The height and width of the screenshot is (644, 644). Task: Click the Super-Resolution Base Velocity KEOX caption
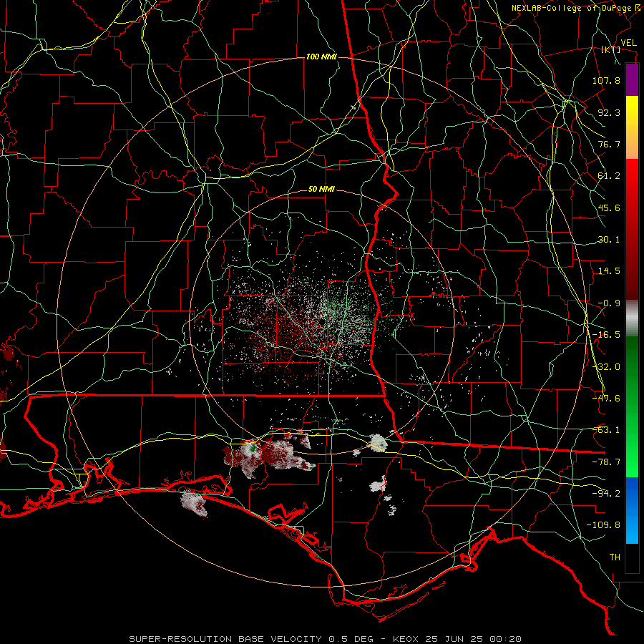326,639
